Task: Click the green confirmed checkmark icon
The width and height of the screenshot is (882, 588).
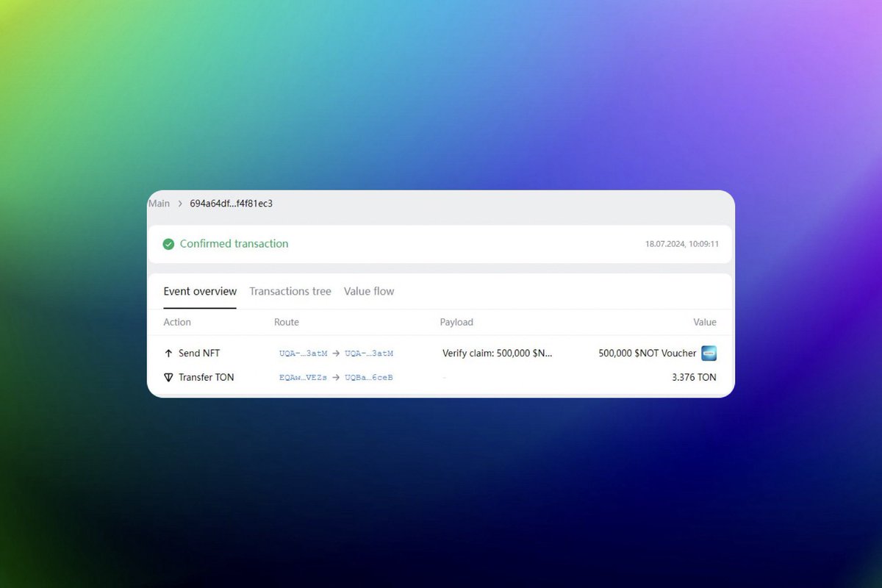Action: tap(168, 244)
